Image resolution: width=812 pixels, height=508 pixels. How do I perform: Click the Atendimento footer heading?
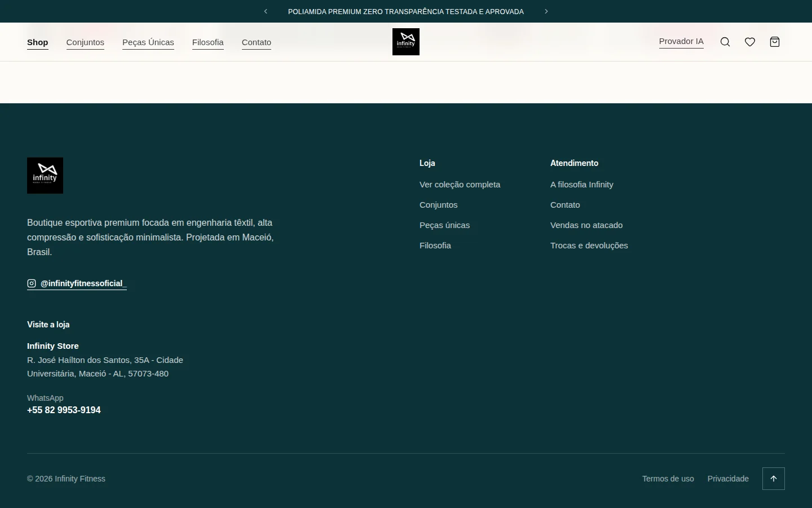(x=574, y=163)
